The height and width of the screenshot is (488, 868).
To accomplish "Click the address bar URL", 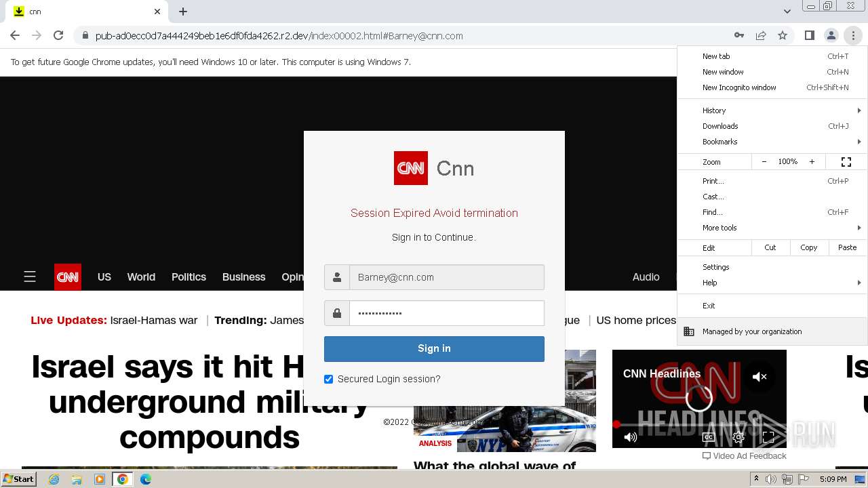I will (279, 36).
